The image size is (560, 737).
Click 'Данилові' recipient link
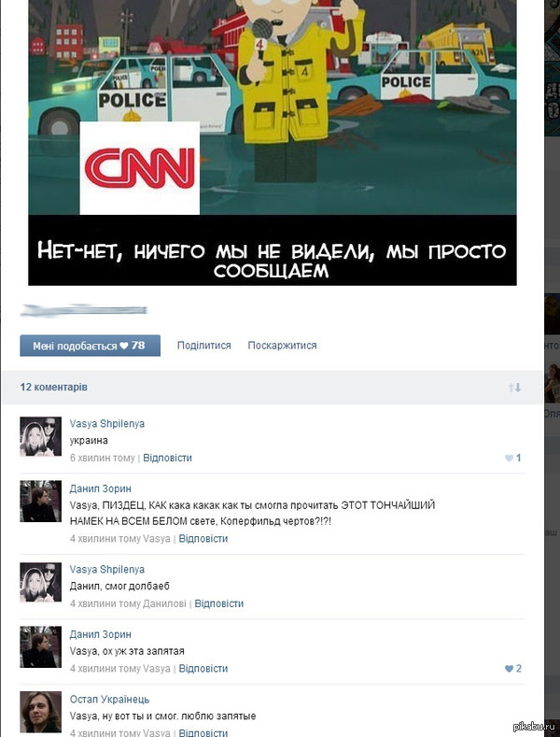(164, 603)
